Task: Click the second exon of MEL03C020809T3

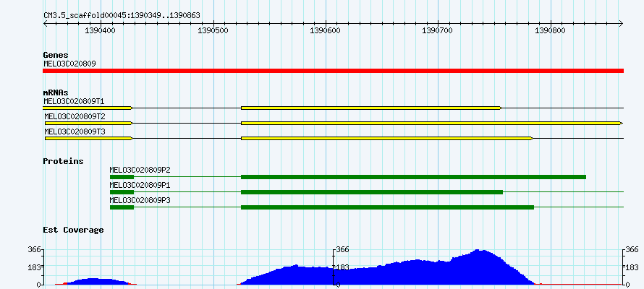Action: pos(387,139)
